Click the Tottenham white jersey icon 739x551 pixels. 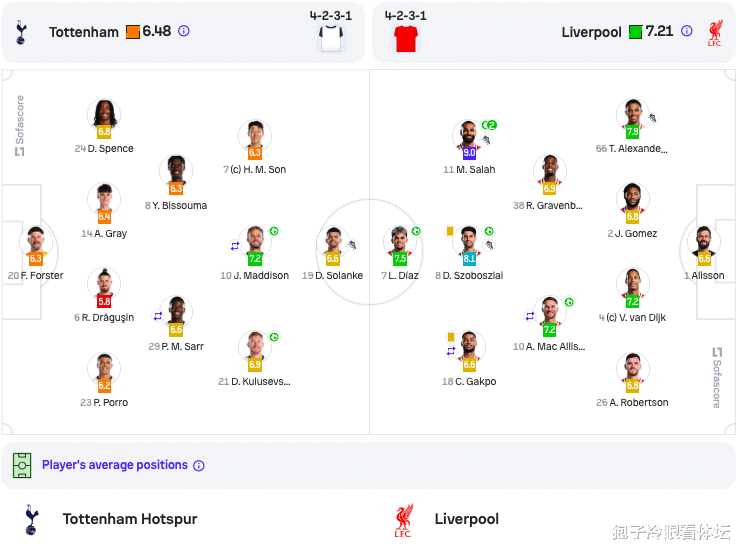click(x=331, y=39)
